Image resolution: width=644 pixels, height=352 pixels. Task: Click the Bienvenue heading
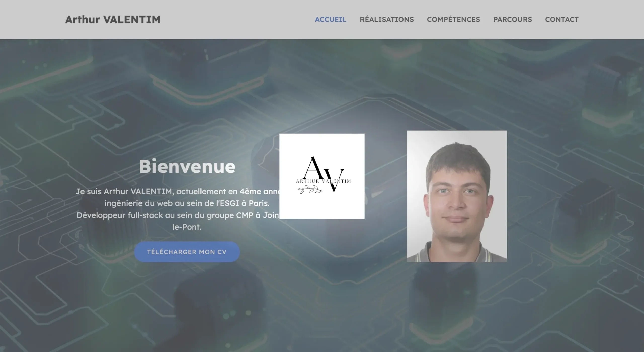click(x=187, y=166)
